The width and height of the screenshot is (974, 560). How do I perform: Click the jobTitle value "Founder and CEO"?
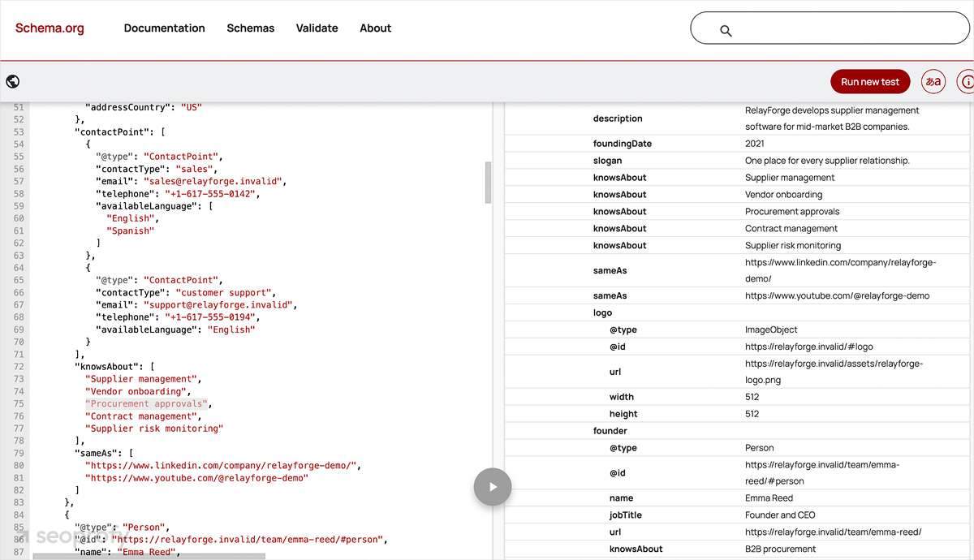click(x=780, y=515)
